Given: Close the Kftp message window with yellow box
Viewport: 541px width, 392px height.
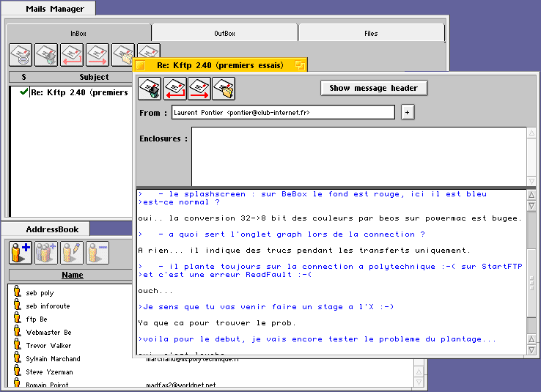Looking at the screenshot, I should [x=140, y=65].
